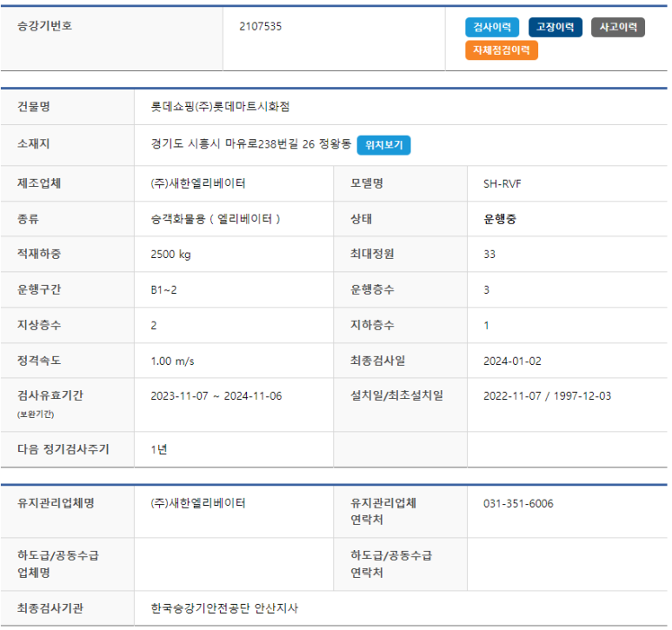Select model name SH-RVF
672x630 pixels.
click(x=502, y=183)
